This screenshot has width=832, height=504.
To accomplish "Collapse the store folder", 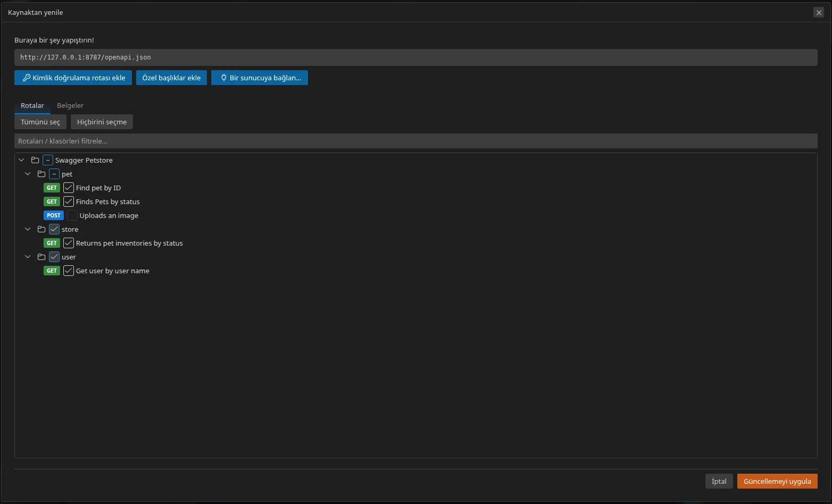I will [x=28, y=229].
